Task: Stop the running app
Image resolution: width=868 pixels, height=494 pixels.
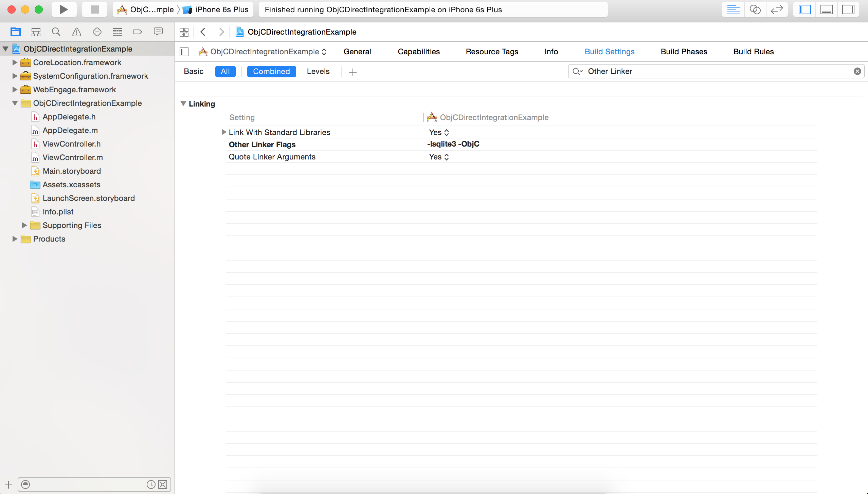Action: pos(94,9)
